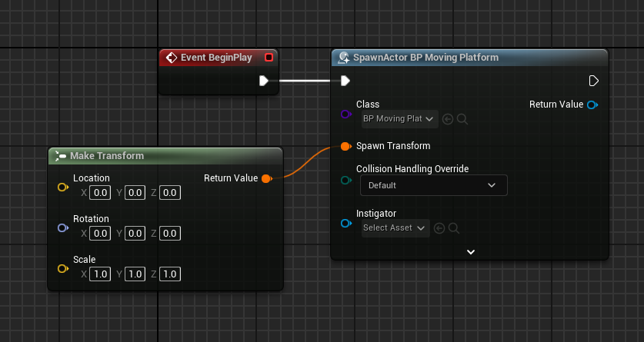The image size is (644, 342).
Task: Open Collision Handling Override Default dropdown
Action: tap(434, 185)
